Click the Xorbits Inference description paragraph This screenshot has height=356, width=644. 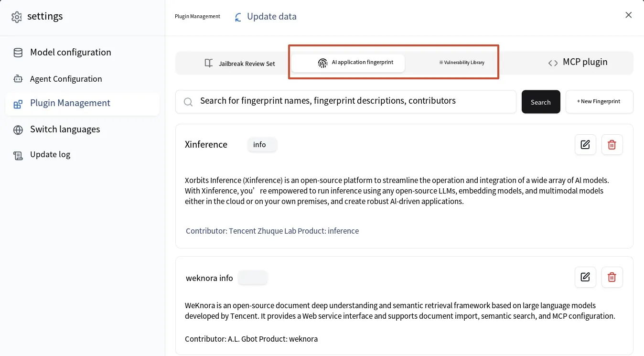[x=397, y=191]
